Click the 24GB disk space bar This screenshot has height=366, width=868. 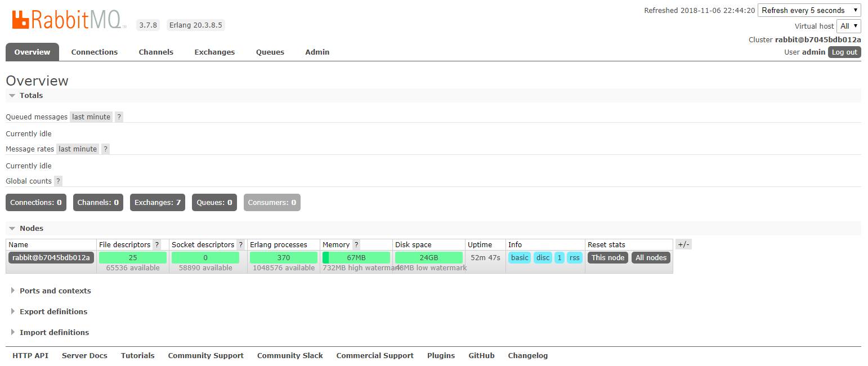click(x=429, y=258)
